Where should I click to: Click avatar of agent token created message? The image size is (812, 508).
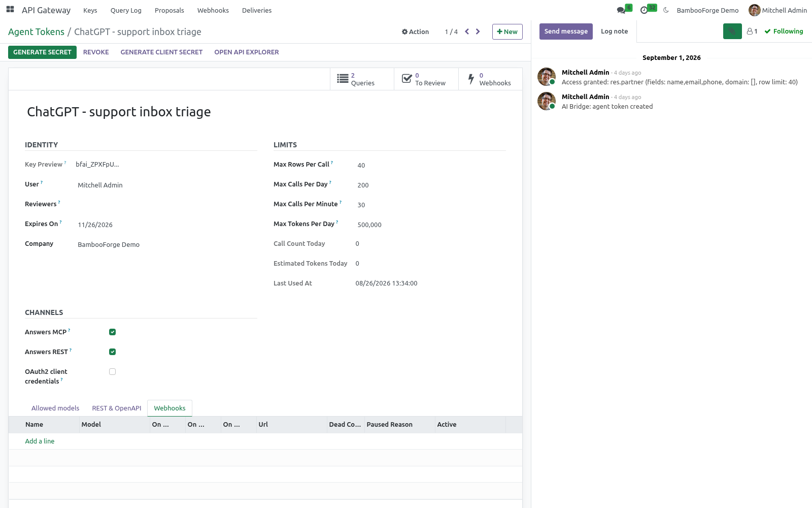(x=547, y=101)
